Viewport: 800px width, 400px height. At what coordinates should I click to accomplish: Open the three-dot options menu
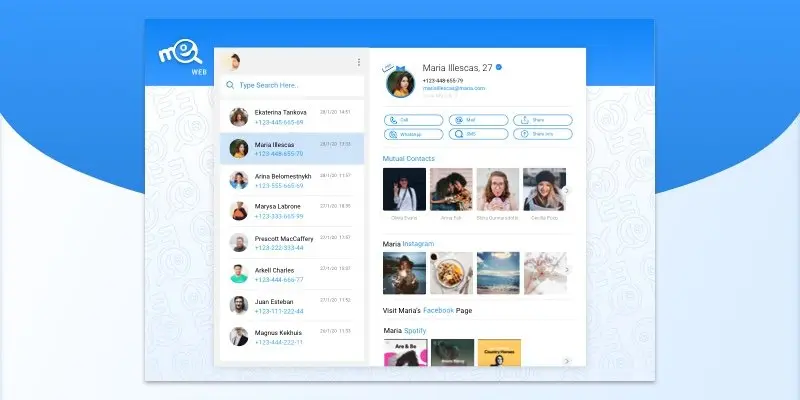click(359, 62)
